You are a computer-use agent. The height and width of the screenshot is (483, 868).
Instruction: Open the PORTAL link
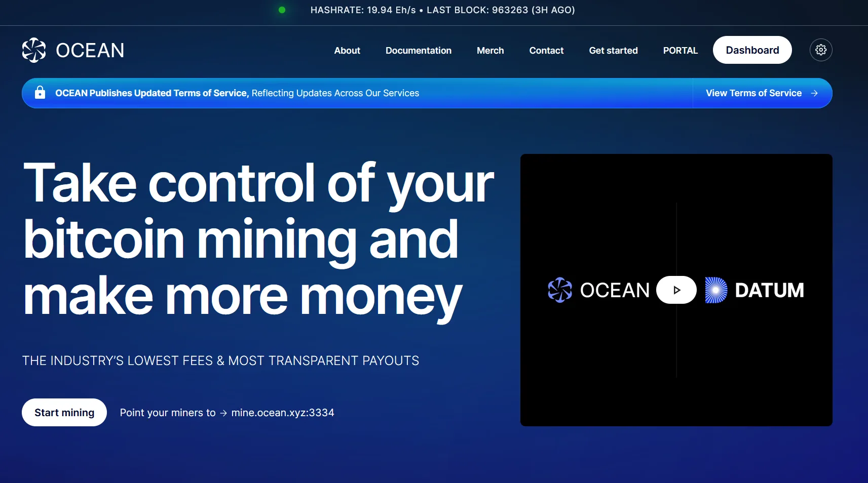(x=681, y=51)
